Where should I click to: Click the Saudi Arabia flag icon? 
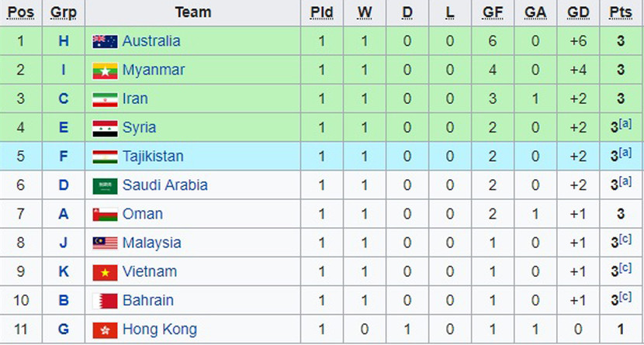[105, 186]
